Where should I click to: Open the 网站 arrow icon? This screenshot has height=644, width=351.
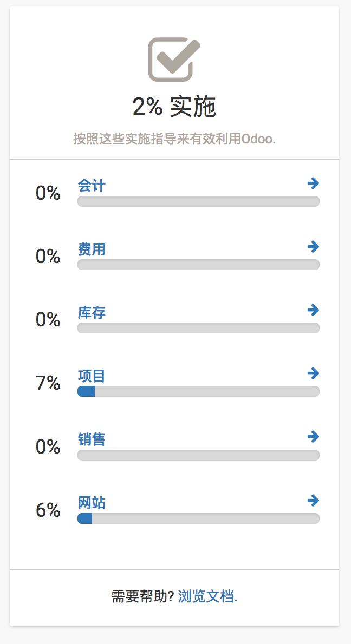pyautogui.click(x=313, y=501)
